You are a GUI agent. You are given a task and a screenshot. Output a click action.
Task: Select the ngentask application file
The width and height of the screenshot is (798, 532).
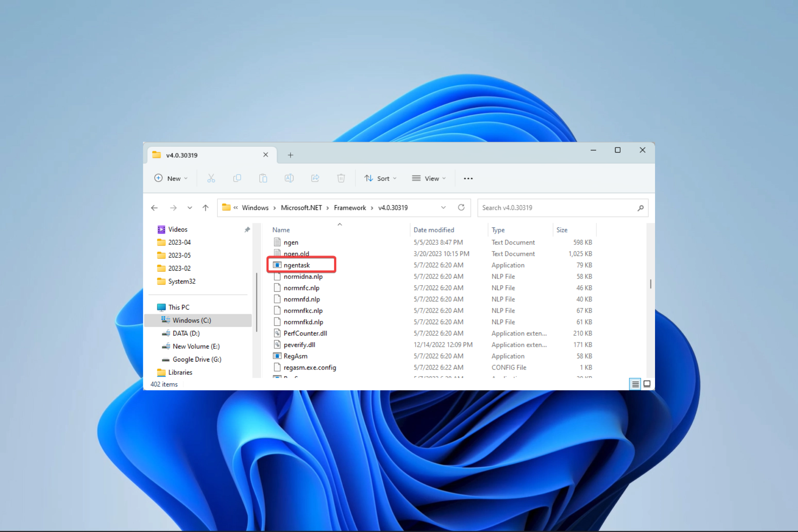click(297, 265)
